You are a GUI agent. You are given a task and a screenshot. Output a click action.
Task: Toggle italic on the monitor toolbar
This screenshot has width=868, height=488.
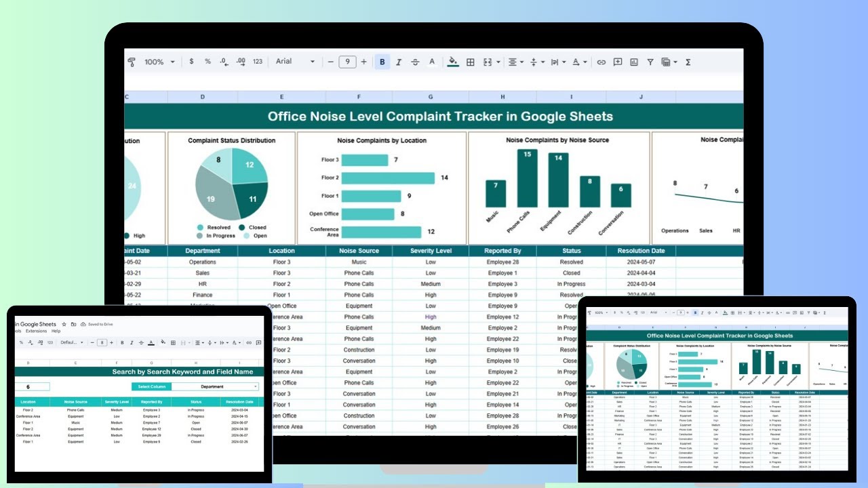coord(399,62)
